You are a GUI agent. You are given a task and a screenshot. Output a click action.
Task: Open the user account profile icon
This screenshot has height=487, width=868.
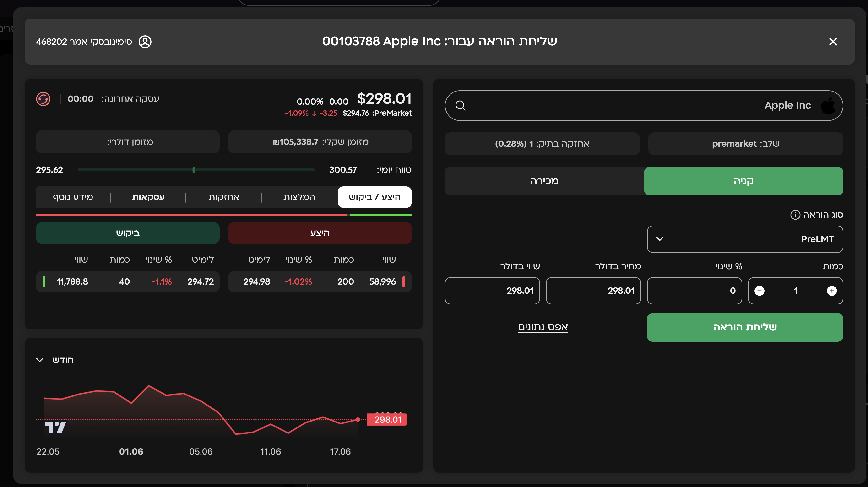pos(145,42)
